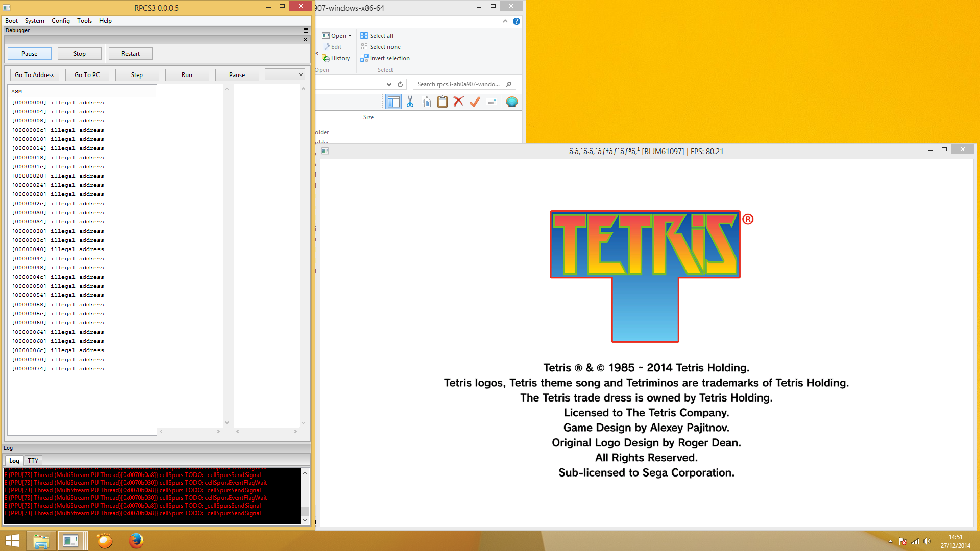The image size is (980, 551).
Task: Expand the Open button dropdown arrow
Action: pos(350,36)
